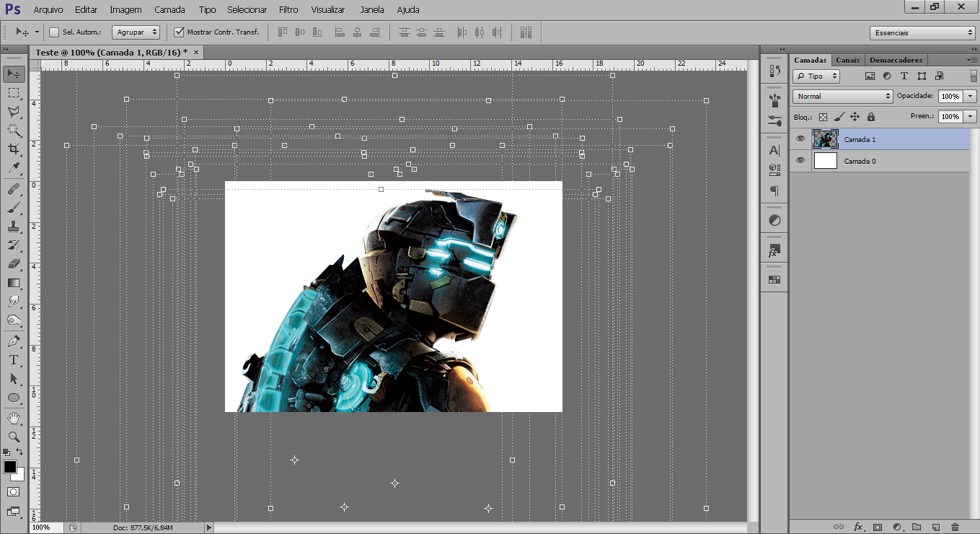Open the Opacidade slider arrow
This screenshot has width=980, height=534.
pos(970,96)
